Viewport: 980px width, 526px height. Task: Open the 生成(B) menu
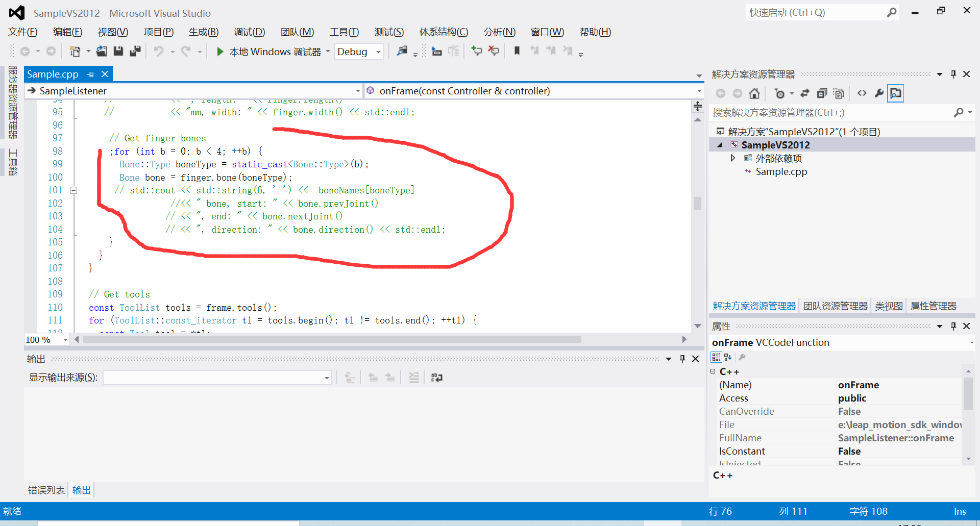point(203,32)
